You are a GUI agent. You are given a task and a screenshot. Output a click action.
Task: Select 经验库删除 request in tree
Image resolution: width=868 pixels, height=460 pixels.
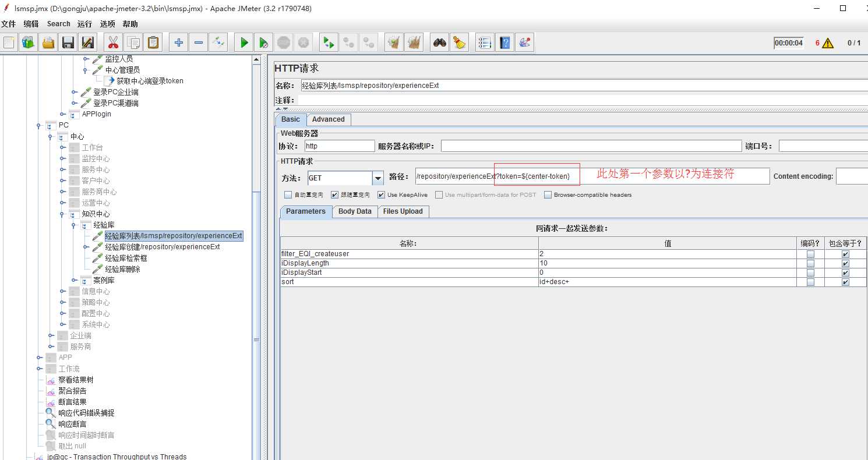click(122, 270)
